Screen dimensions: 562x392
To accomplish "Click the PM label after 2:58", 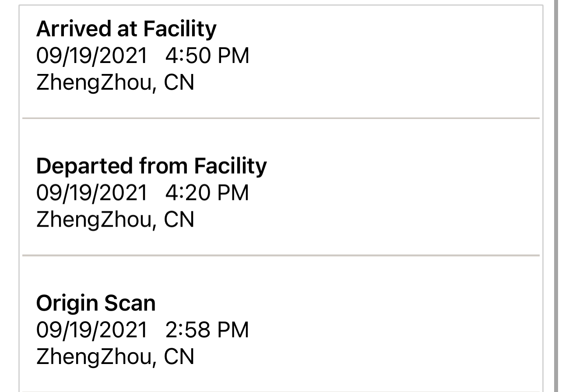I will (x=233, y=330).
